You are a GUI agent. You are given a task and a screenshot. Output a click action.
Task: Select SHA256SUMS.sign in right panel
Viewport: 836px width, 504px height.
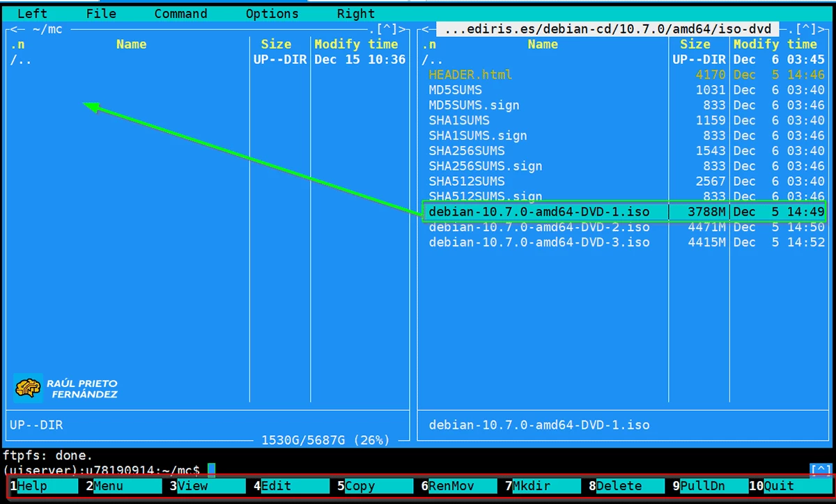[485, 166]
